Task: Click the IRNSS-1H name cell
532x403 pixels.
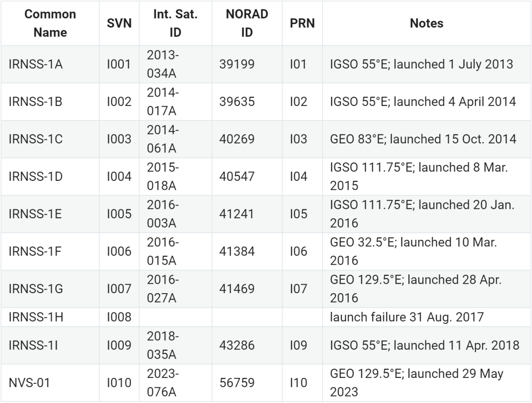Action: point(36,317)
